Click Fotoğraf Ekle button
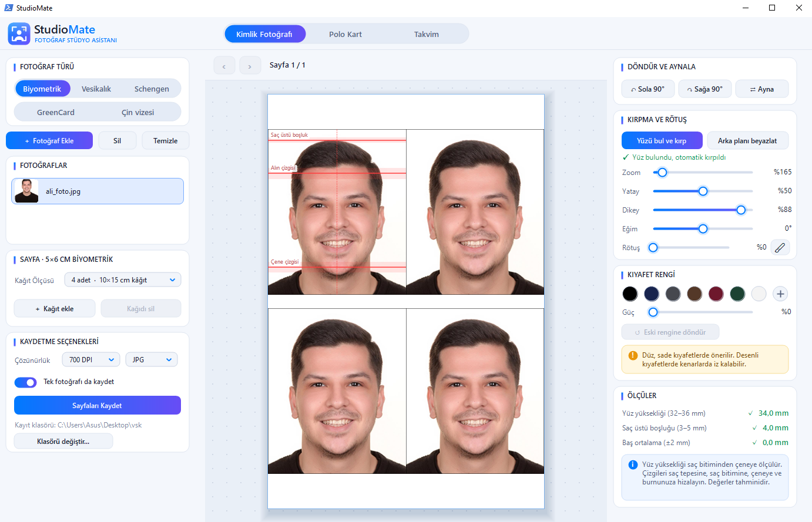812x522 pixels. click(49, 141)
